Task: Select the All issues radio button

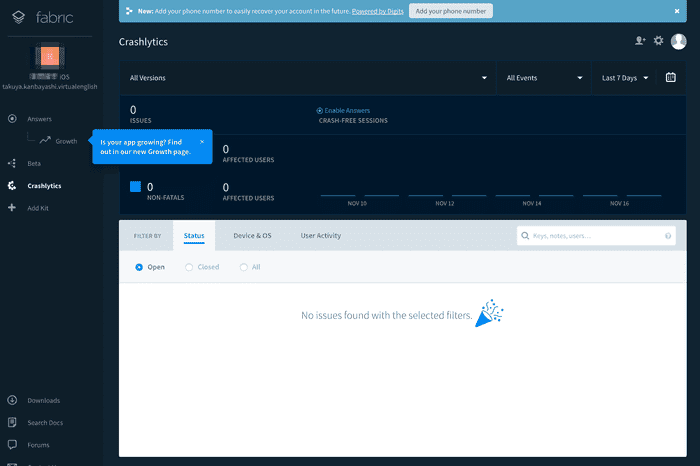Action: pos(243,267)
